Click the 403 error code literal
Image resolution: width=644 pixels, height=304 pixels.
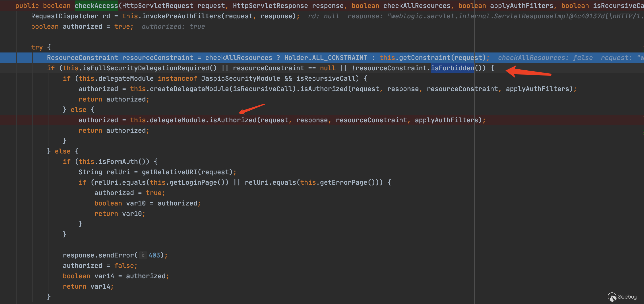point(154,255)
